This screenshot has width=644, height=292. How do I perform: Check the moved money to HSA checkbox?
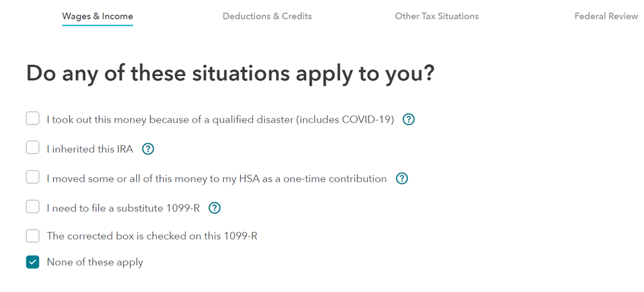[x=32, y=177]
